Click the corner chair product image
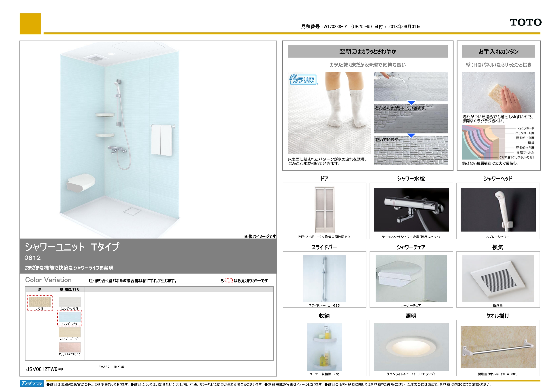Viewport: 555px width, 392px height. click(411, 278)
